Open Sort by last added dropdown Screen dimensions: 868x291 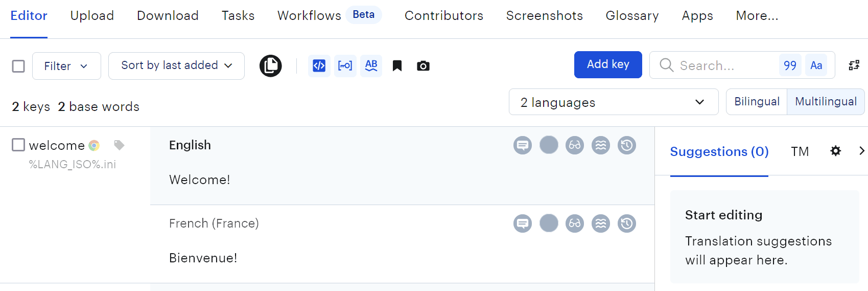[176, 66]
